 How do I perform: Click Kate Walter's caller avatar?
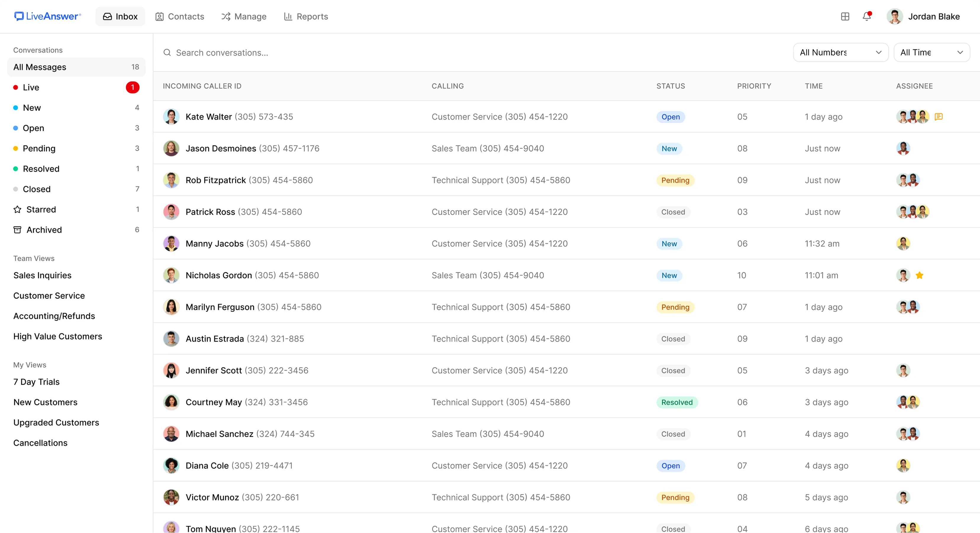[x=171, y=117]
